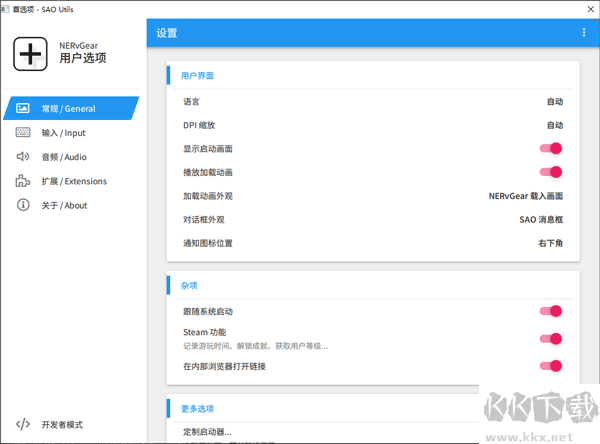Image resolution: width=600 pixels, height=444 pixels.
Task: Click the speaker icon for Audio
Action: 23,157
